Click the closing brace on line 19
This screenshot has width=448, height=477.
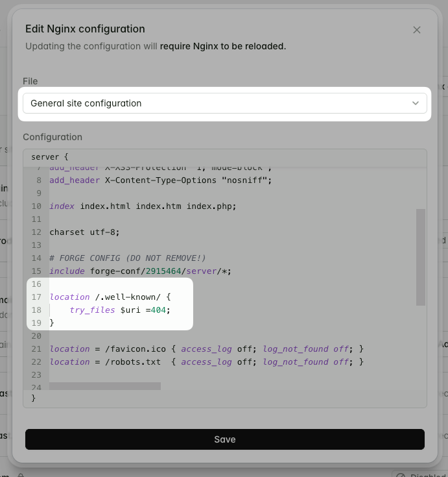[x=52, y=323]
